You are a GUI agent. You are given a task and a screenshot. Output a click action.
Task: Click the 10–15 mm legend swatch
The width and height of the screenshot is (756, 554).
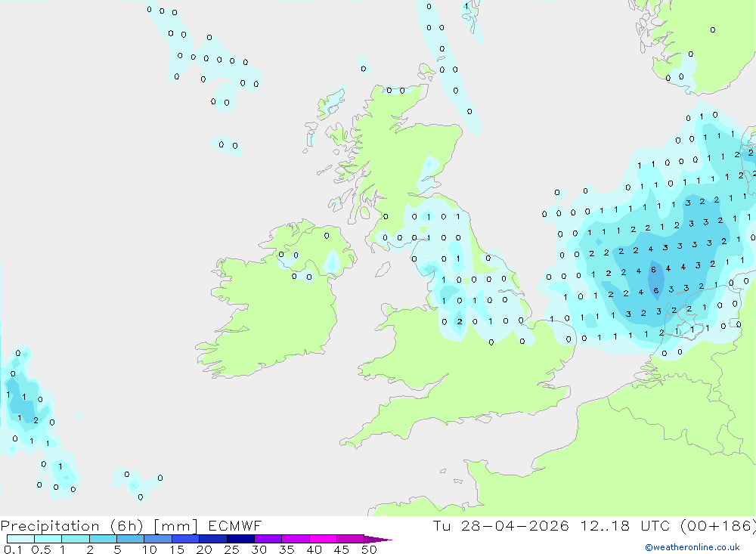pos(158,539)
